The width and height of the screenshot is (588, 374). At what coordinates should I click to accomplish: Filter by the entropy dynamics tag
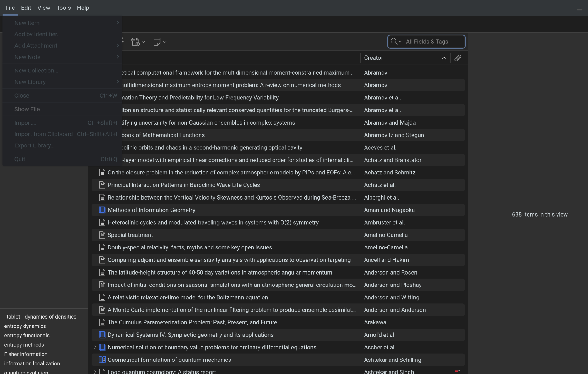point(25,326)
